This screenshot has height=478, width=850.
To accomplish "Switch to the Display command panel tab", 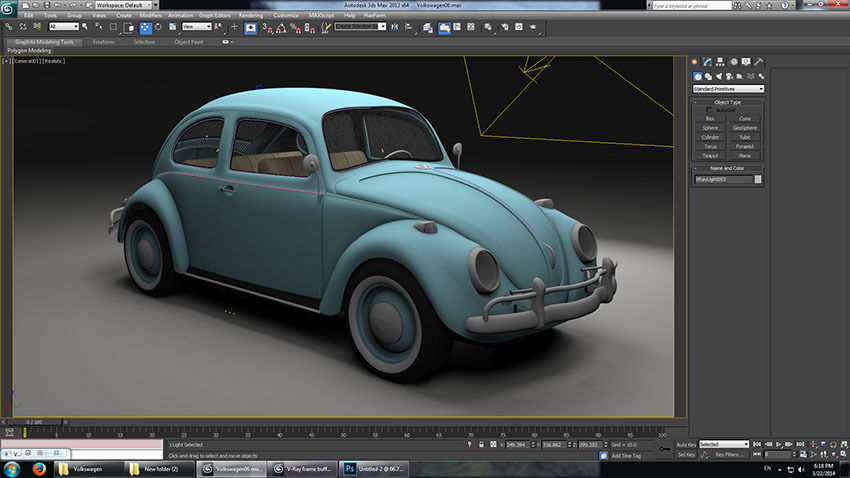I will [746, 62].
